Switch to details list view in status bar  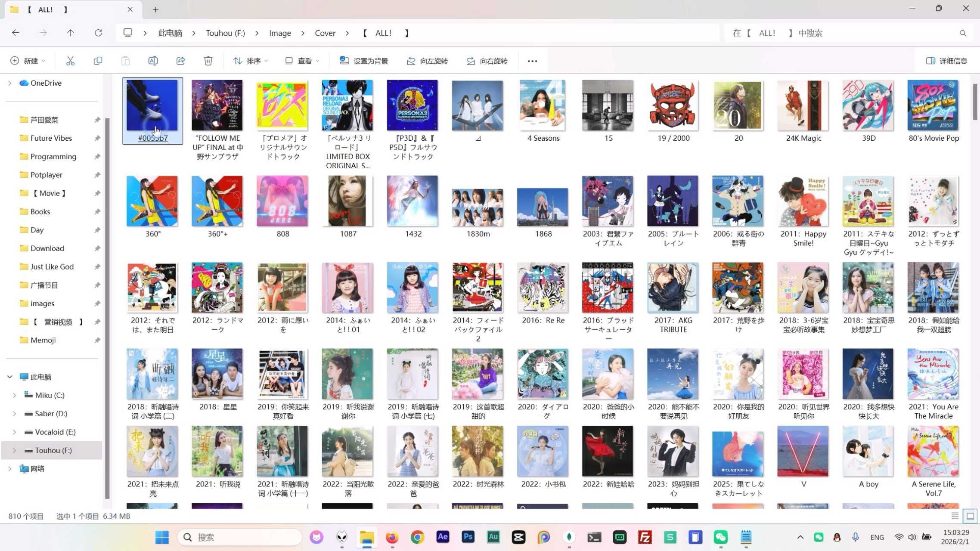[x=955, y=516]
